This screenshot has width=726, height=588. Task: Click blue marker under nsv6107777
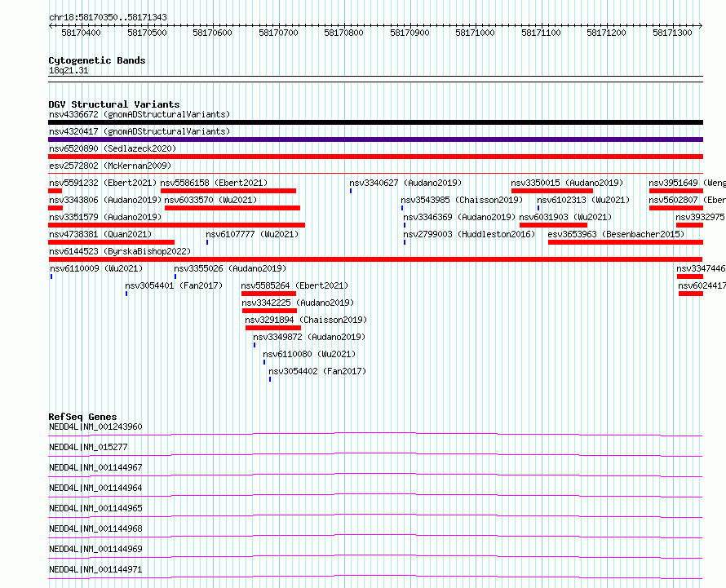coord(207,242)
